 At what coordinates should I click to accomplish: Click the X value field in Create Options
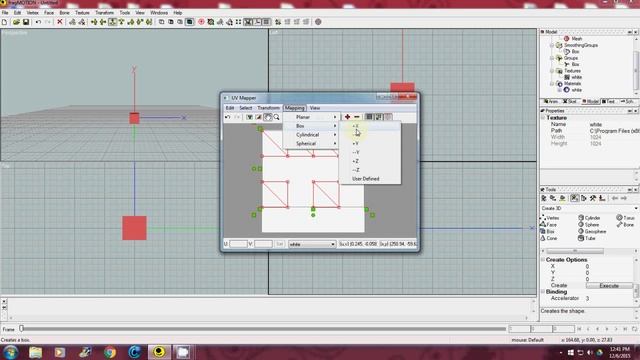click(x=609, y=266)
